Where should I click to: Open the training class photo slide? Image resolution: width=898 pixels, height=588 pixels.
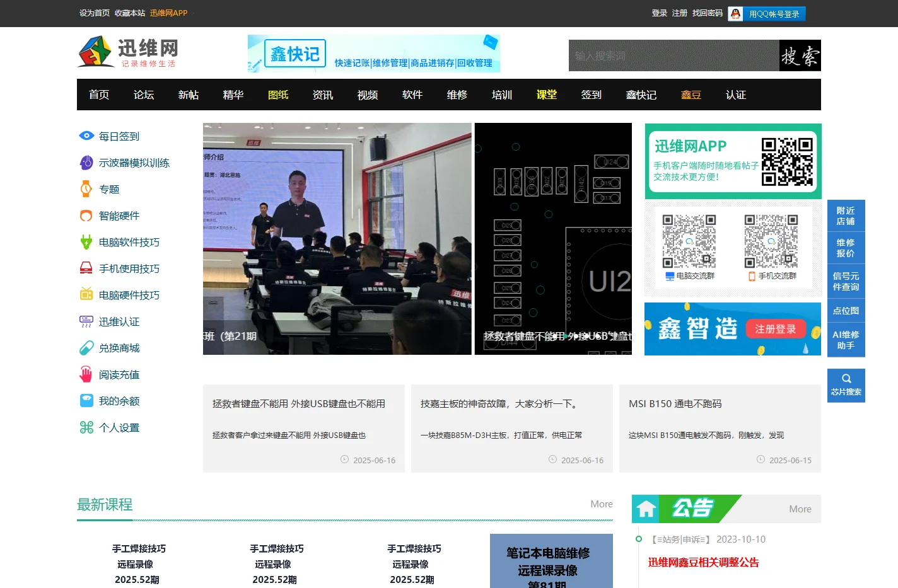(x=337, y=239)
